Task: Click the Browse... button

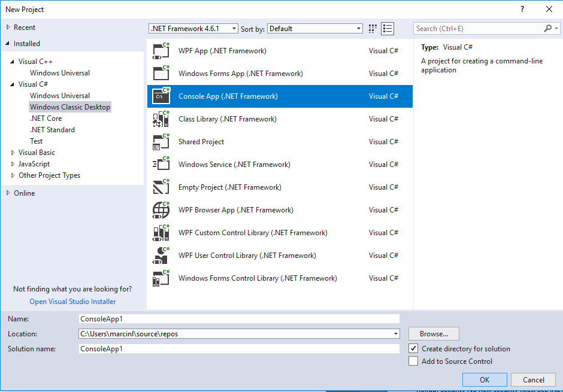Action: pyautogui.click(x=434, y=334)
